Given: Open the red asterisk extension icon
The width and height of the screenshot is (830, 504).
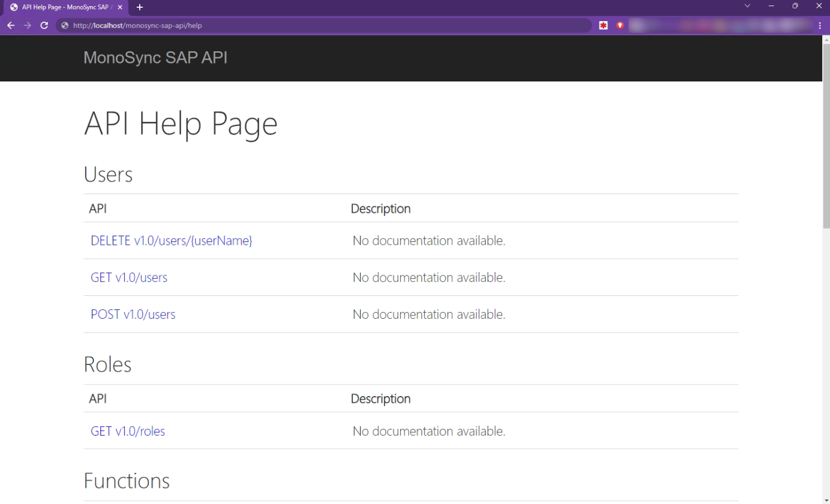Looking at the screenshot, I should [x=603, y=26].
